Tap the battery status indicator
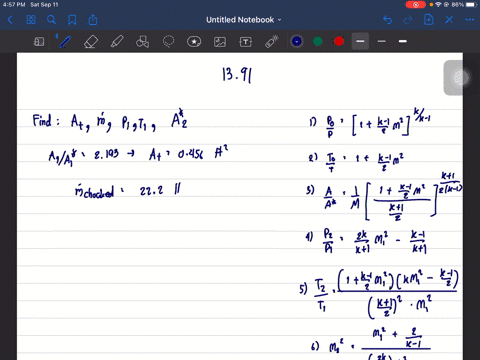Screen dimensions: 480x360 click(471, 5)
